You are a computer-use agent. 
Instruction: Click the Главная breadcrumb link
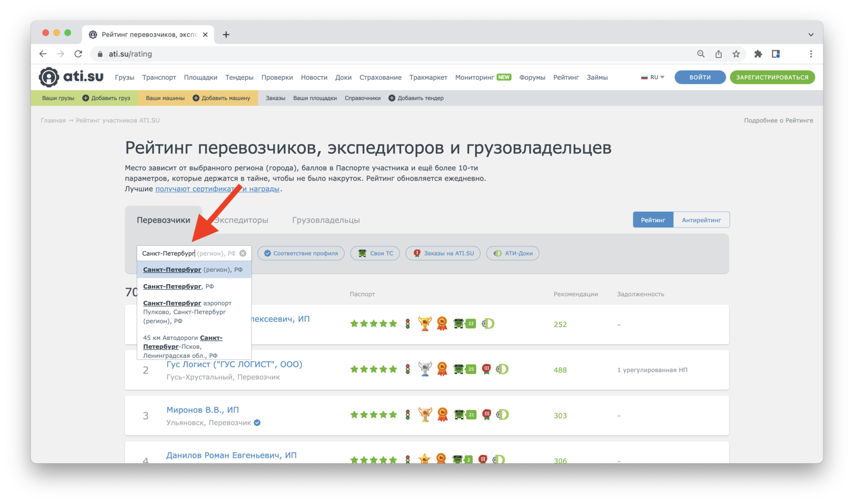(x=53, y=120)
